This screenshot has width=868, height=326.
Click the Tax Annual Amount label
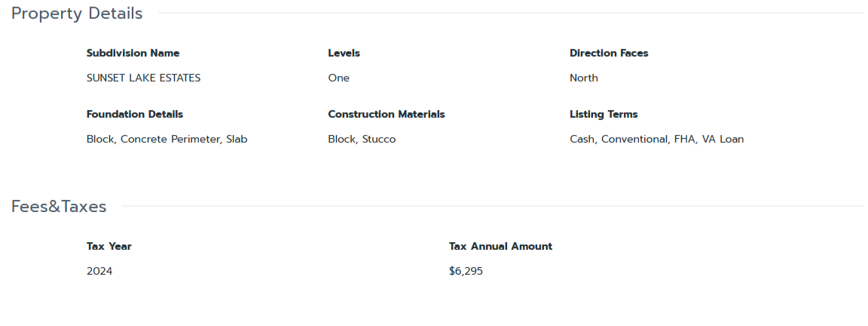coord(500,246)
